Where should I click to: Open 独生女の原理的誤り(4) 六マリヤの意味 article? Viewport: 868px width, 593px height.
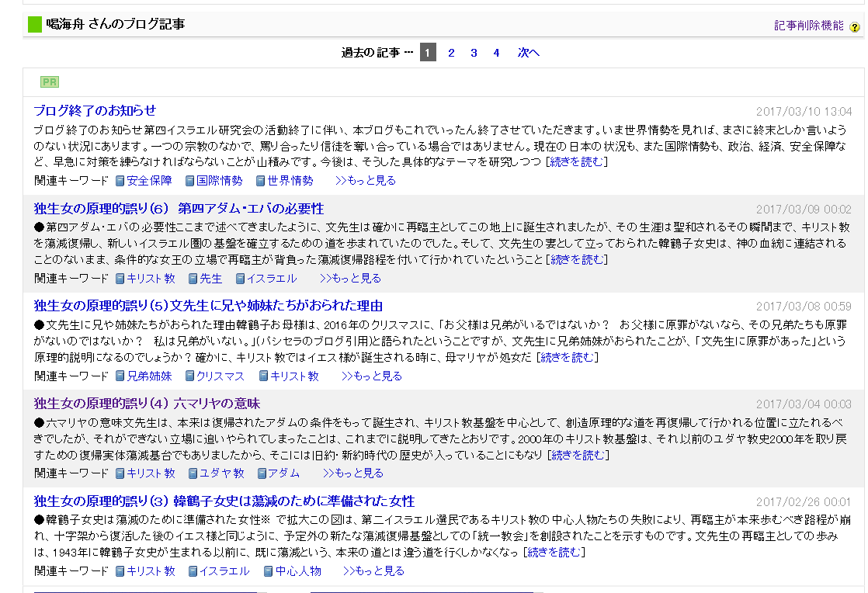point(147,404)
